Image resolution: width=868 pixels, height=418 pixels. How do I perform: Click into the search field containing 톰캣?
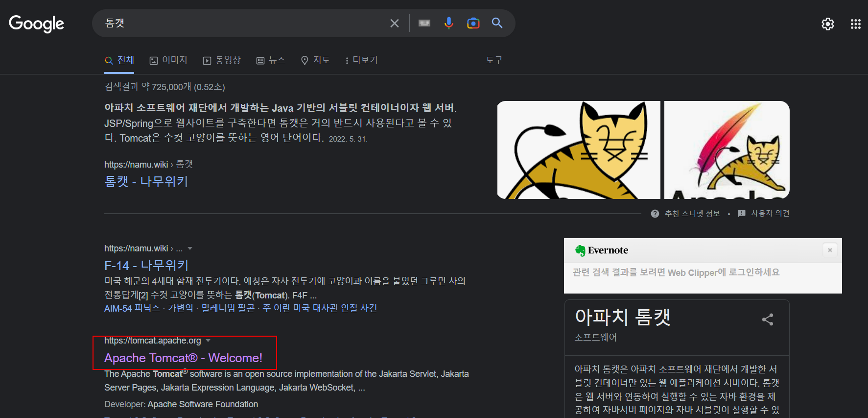245,23
